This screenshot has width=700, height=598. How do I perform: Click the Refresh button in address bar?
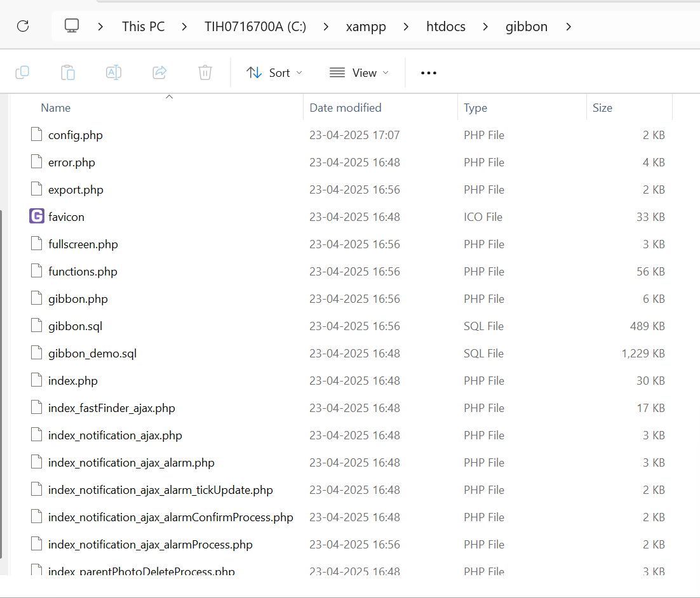23,26
